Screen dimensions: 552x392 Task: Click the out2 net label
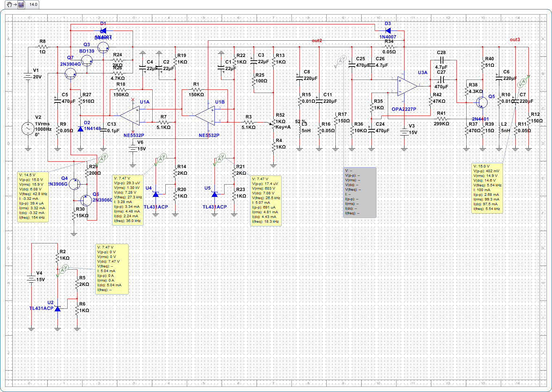317,41
